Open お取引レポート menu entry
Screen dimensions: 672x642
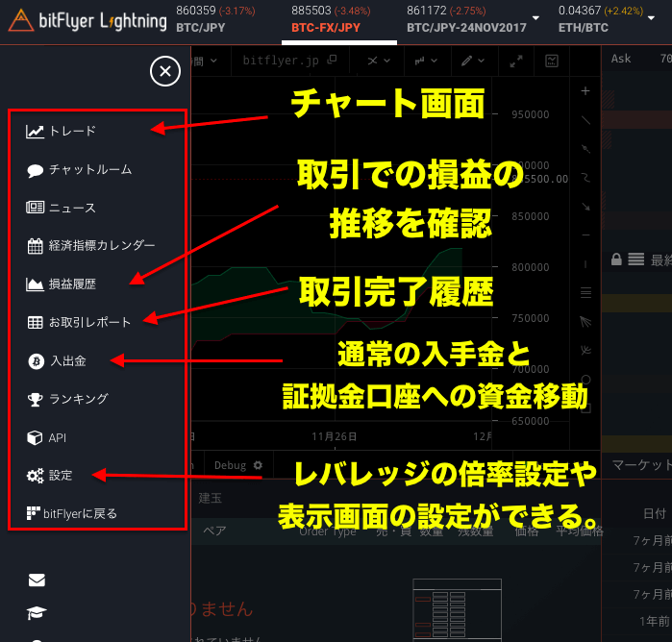tap(79, 322)
